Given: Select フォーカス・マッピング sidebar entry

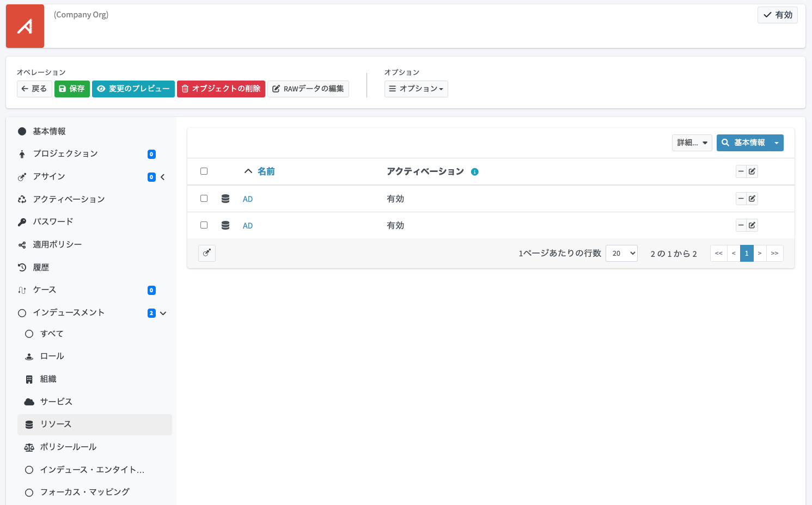Looking at the screenshot, I should 85,492.
